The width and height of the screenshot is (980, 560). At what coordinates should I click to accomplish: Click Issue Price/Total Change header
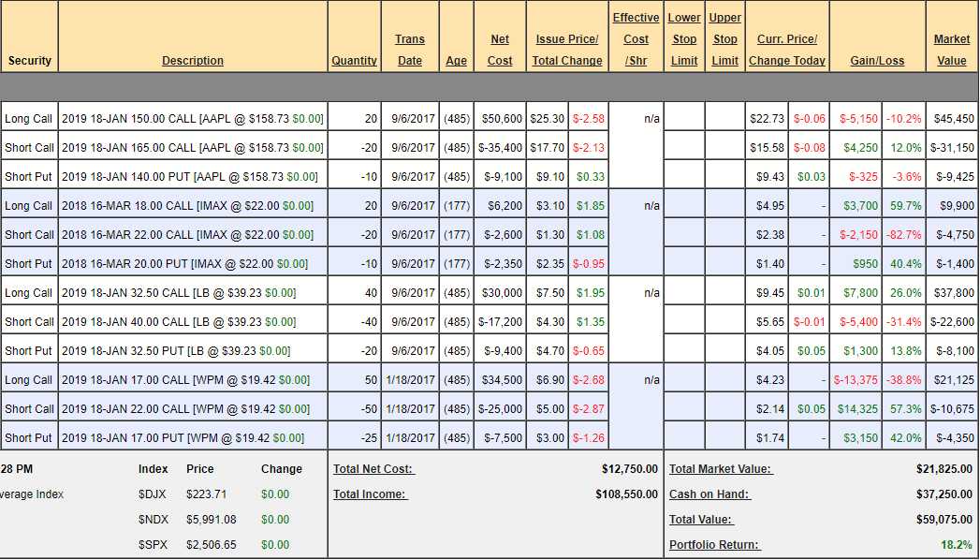point(567,50)
